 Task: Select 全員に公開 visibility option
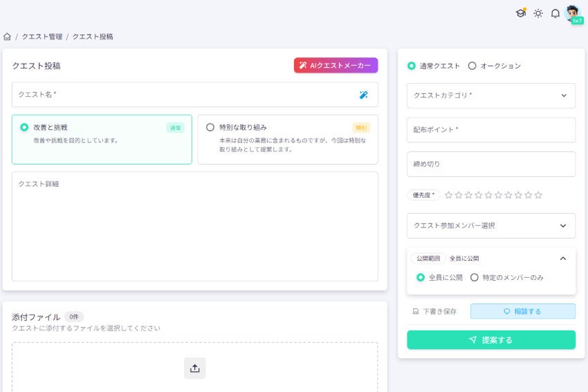[421, 277]
